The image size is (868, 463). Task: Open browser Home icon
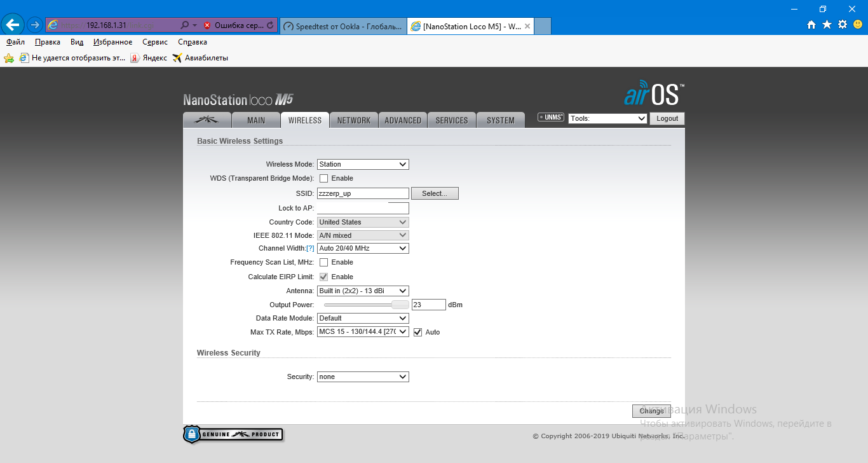pos(811,25)
